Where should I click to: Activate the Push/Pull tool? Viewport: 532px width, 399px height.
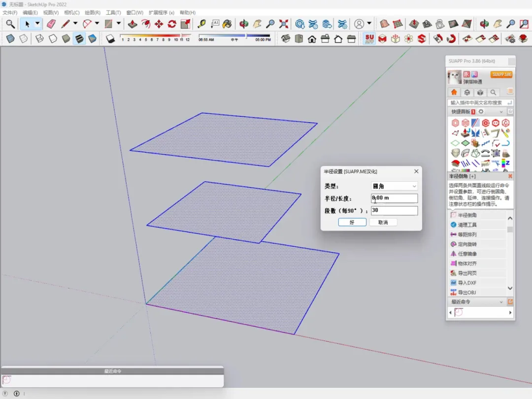pyautogui.click(x=133, y=24)
